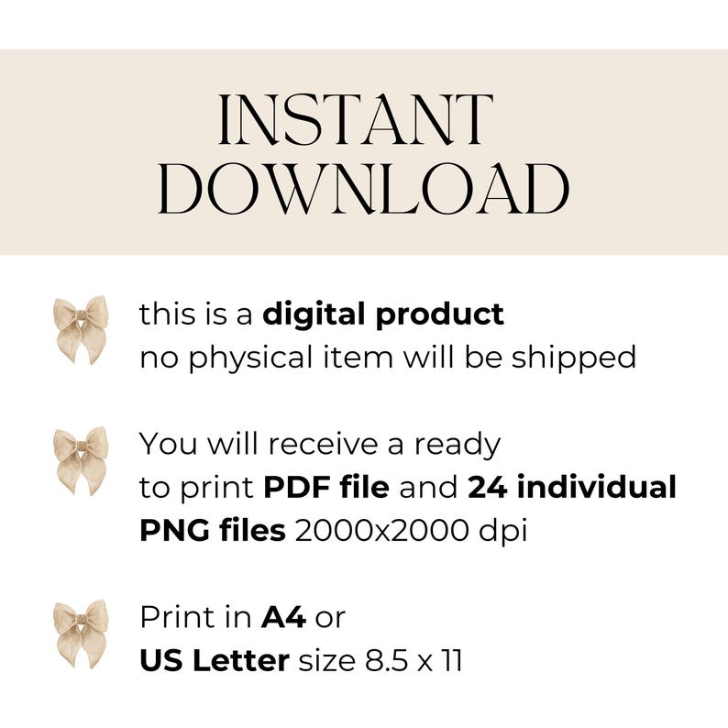This screenshot has width=728, height=728.
Task: Click the bold 'US Letter' text
Action: tap(215, 661)
